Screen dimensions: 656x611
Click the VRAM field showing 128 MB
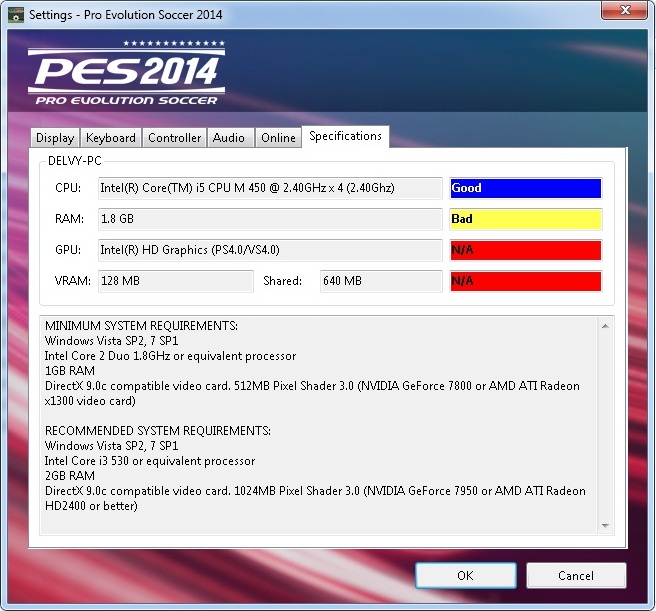[x=176, y=281]
